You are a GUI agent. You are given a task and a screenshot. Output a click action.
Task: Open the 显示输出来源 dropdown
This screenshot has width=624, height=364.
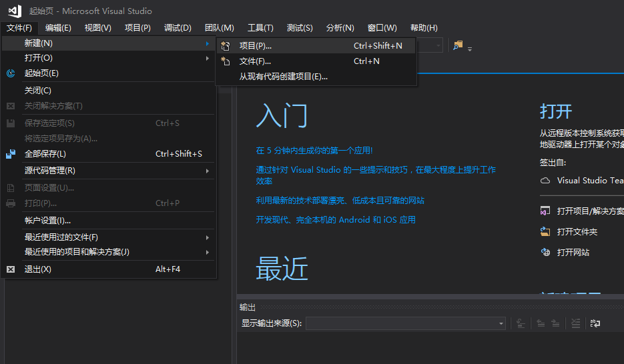pos(406,323)
